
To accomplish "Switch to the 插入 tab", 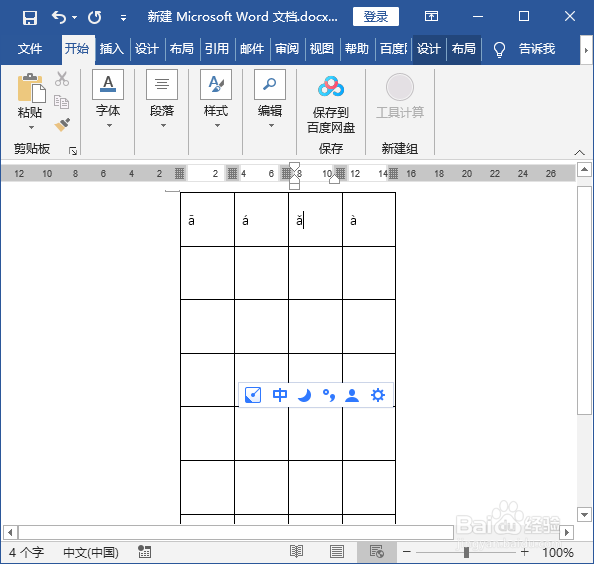I will point(112,48).
